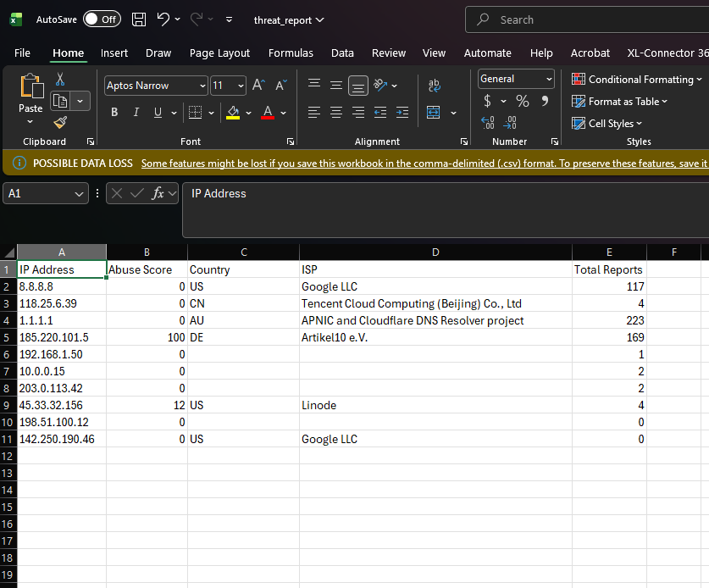The height and width of the screenshot is (588, 709).
Task: Switch to the Insert tab
Action: click(114, 53)
